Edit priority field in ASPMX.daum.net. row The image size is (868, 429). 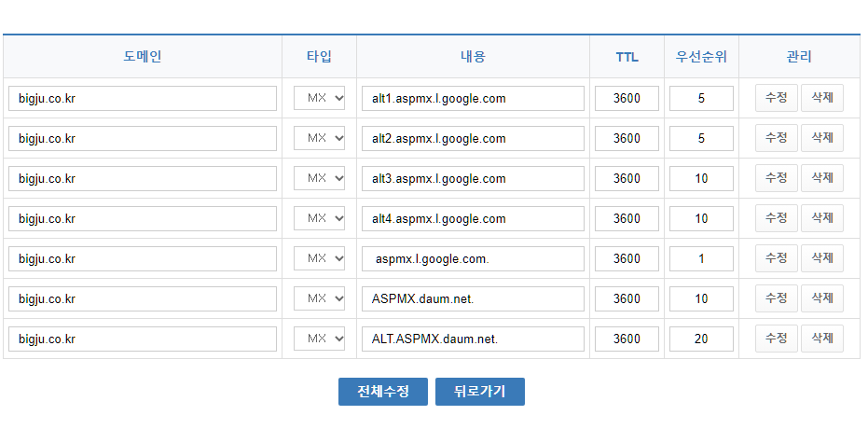(701, 299)
